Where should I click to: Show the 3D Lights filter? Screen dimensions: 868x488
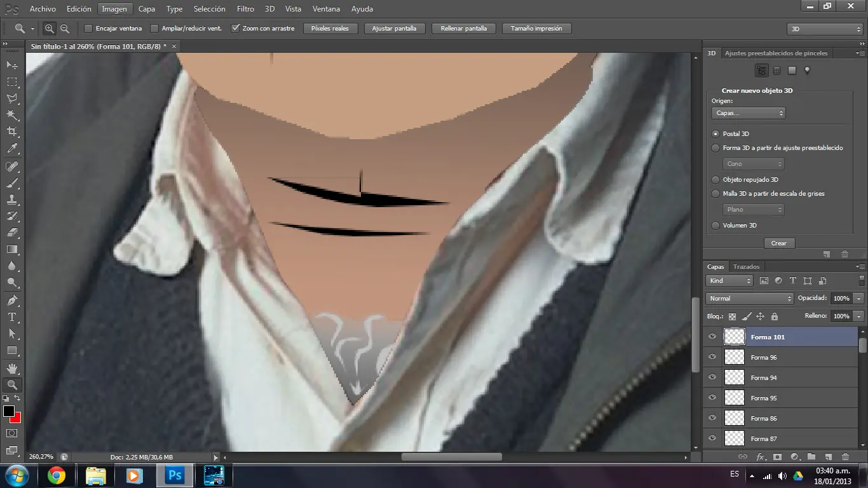pyautogui.click(x=807, y=71)
